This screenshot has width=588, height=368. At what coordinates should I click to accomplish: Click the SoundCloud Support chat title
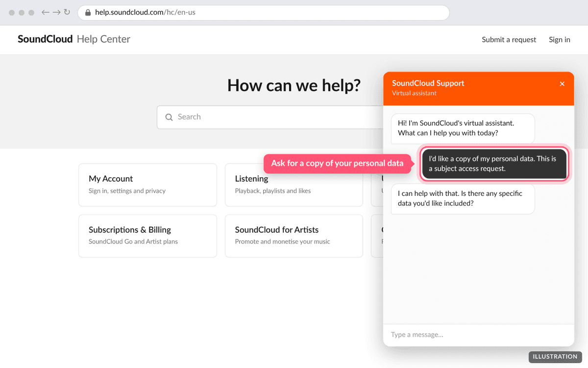[428, 83]
